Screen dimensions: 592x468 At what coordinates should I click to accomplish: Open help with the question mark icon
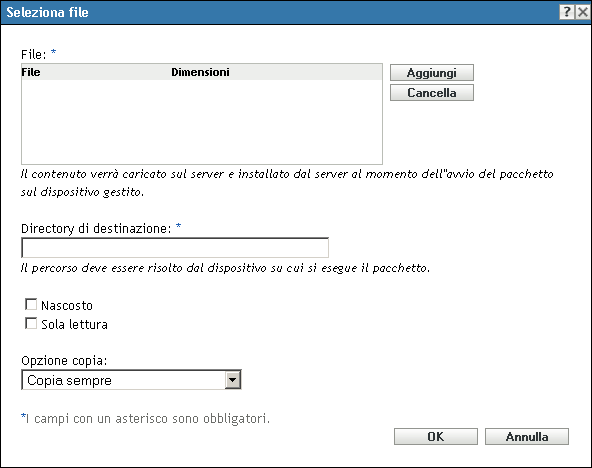[567, 12]
